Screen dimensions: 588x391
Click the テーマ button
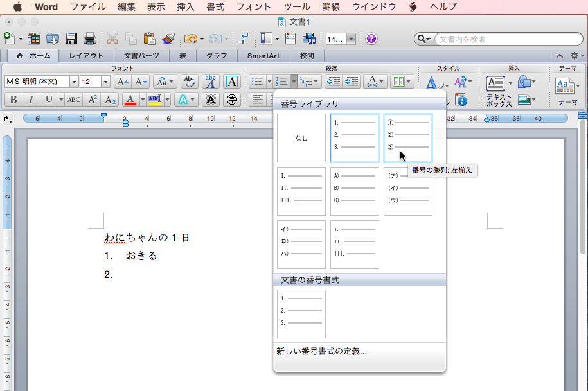567,91
